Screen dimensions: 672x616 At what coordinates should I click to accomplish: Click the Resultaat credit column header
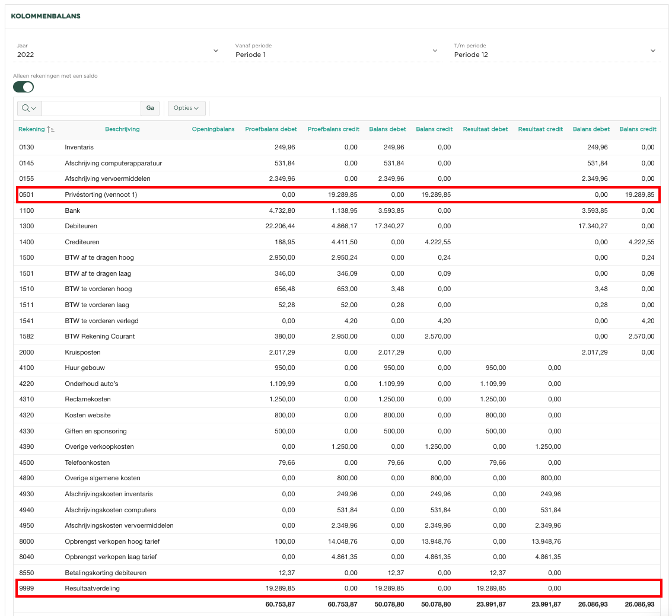[540, 129]
